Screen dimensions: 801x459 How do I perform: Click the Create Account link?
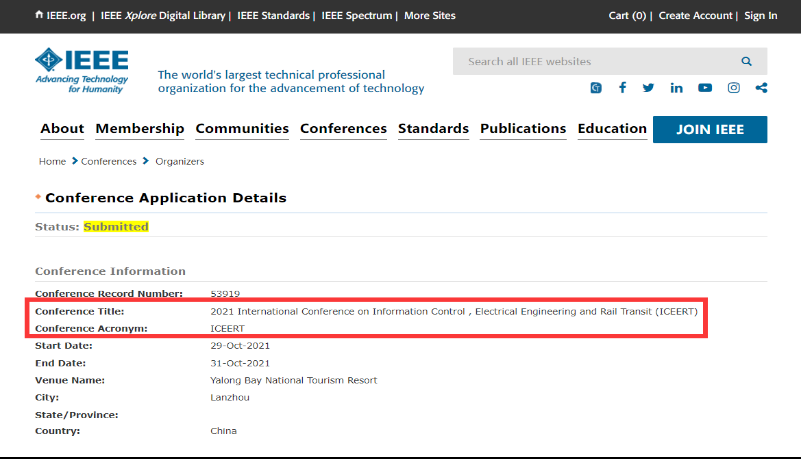695,16
